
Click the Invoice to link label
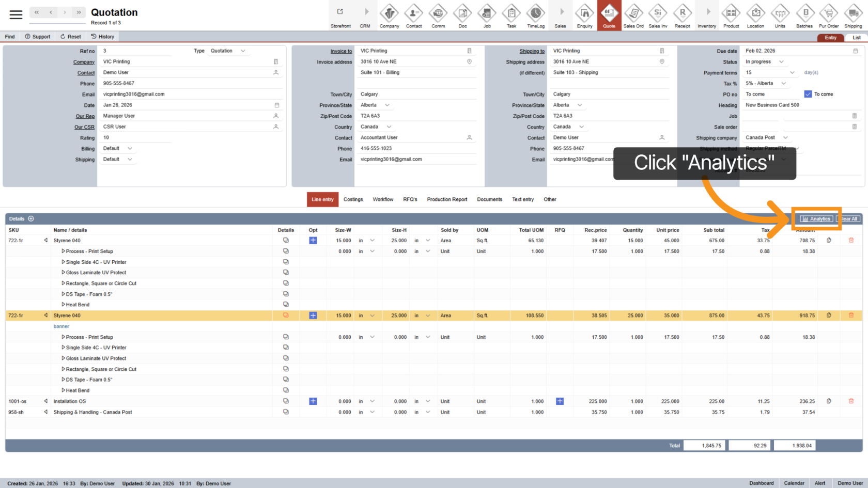tap(341, 51)
